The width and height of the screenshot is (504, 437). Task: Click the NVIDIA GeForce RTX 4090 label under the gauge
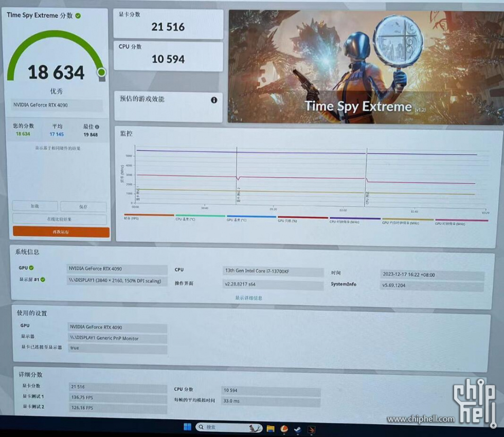point(57,105)
